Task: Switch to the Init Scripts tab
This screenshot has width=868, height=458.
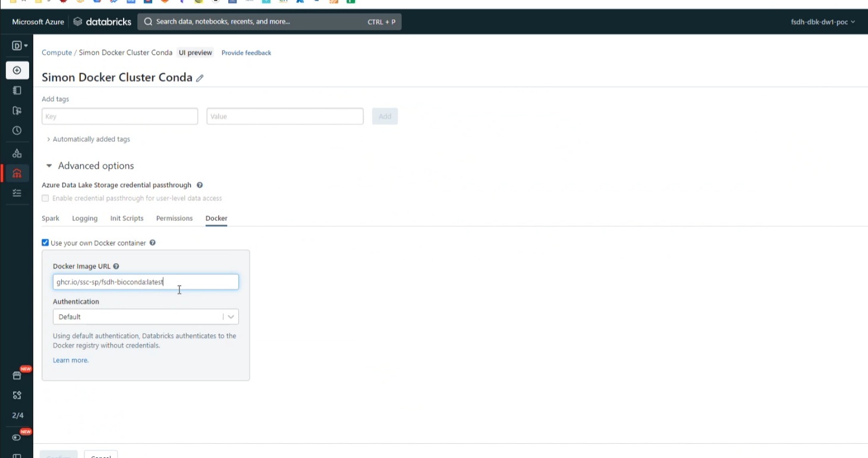Action: click(x=127, y=219)
